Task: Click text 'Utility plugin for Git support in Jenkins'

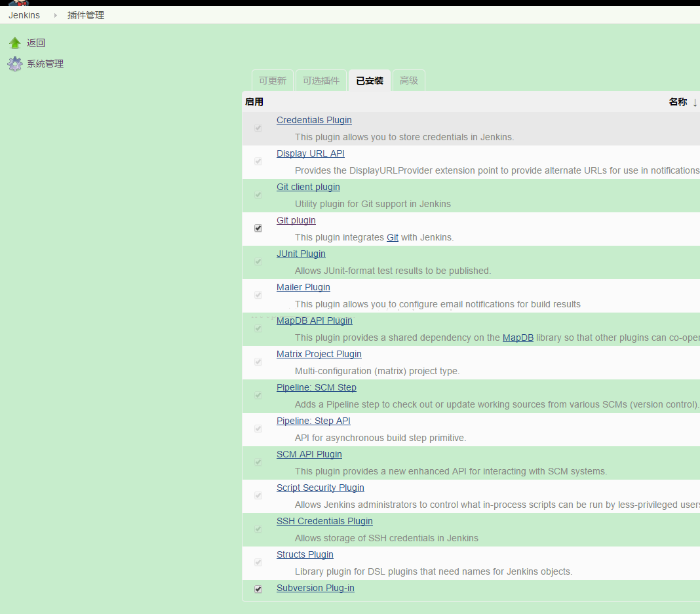Action: point(373,204)
